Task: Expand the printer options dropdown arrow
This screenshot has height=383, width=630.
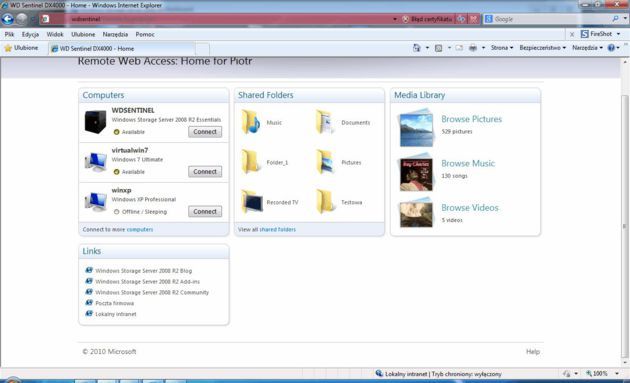Action: click(483, 48)
